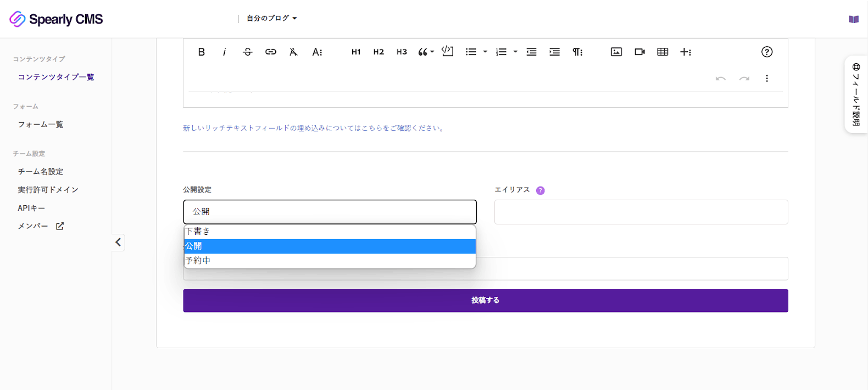Collapse the left sidebar

(x=118, y=242)
